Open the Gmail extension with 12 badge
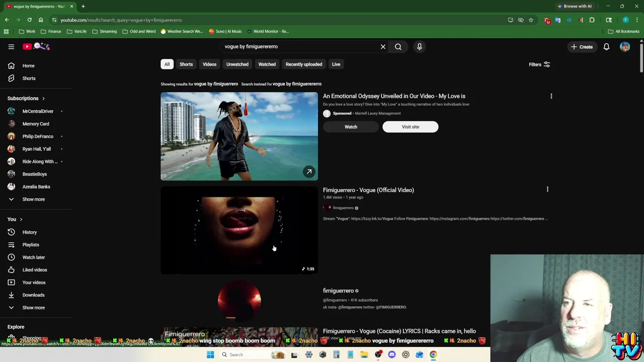Viewport: 644px width, 362px height. point(547,20)
